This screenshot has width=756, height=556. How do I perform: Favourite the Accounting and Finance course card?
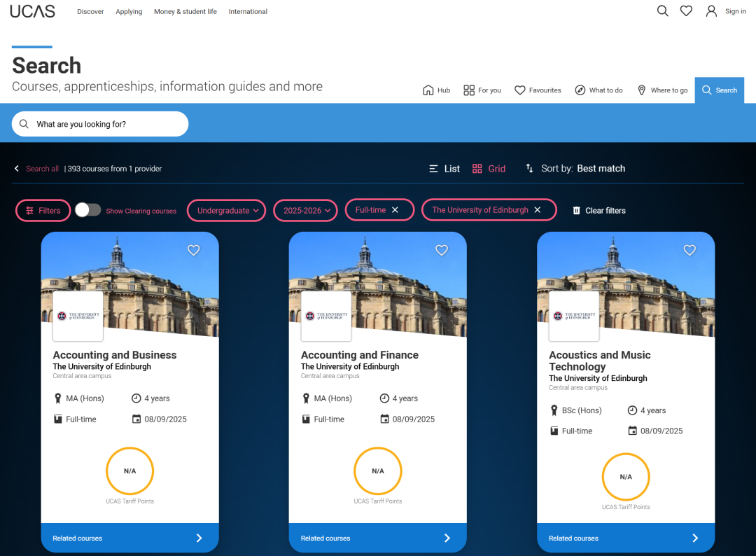pos(442,250)
